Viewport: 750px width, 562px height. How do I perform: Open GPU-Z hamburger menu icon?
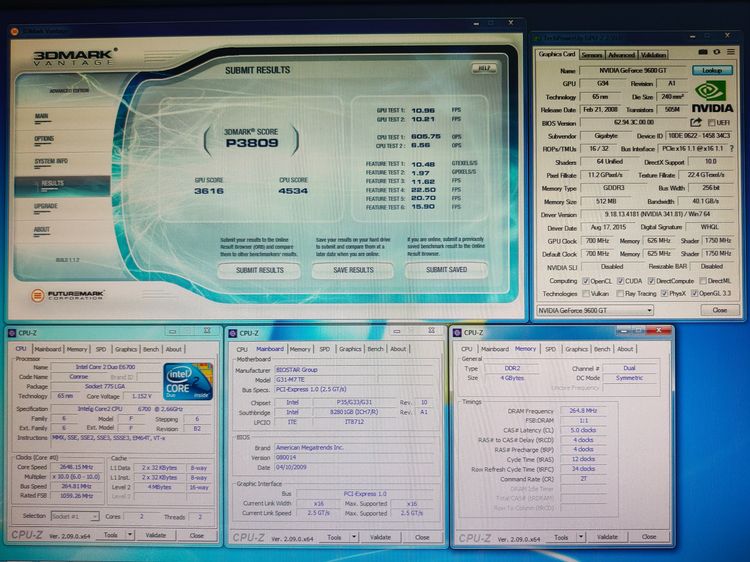coord(730,52)
